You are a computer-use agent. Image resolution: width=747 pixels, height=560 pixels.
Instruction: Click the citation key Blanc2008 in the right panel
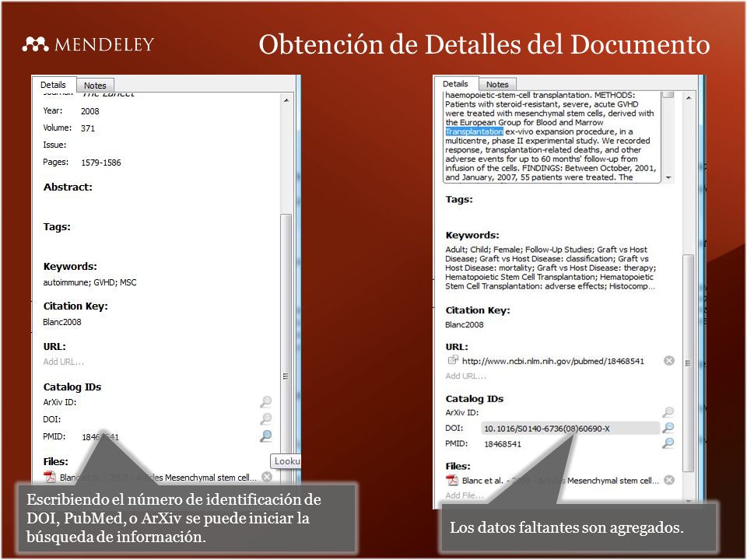pyautogui.click(x=464, y=325)
